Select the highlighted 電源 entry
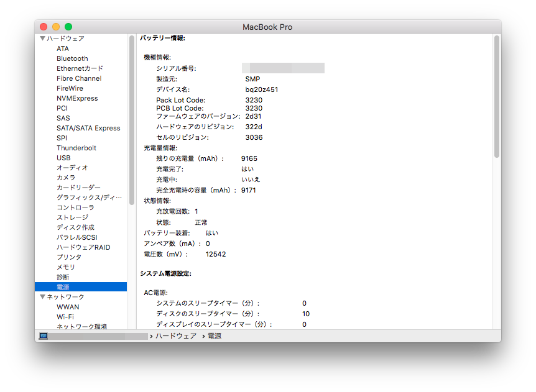 (81, 287)
